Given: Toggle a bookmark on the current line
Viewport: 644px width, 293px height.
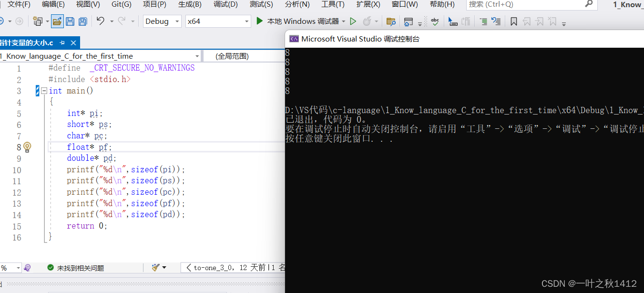Looking at the screenshot, I should tap(514, 21).
